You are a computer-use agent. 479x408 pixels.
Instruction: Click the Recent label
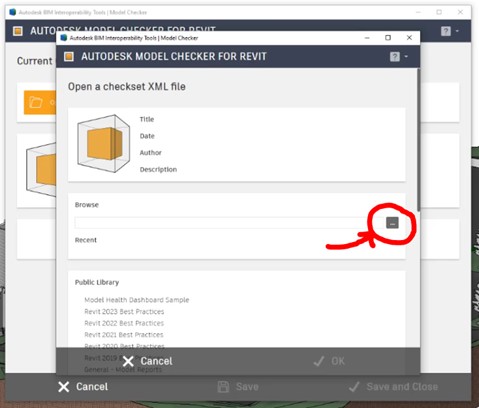[x=86, y=240]
